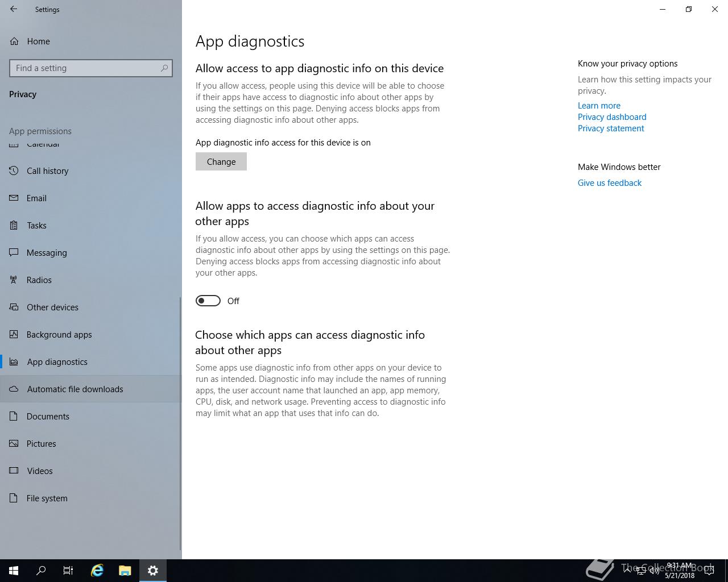Click the Change button for device access

(x=221, y=161)
